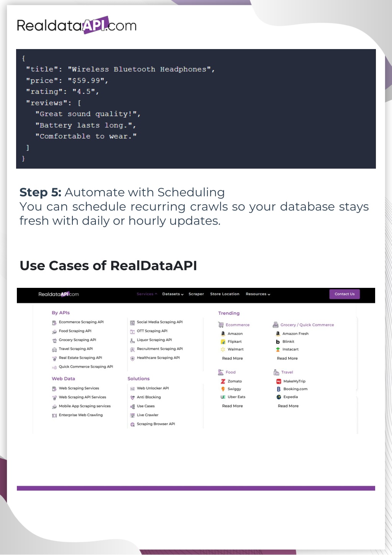Click the Booking.com icon under Travel
This screenshot has height=555, width=392.
click(279, 389)
